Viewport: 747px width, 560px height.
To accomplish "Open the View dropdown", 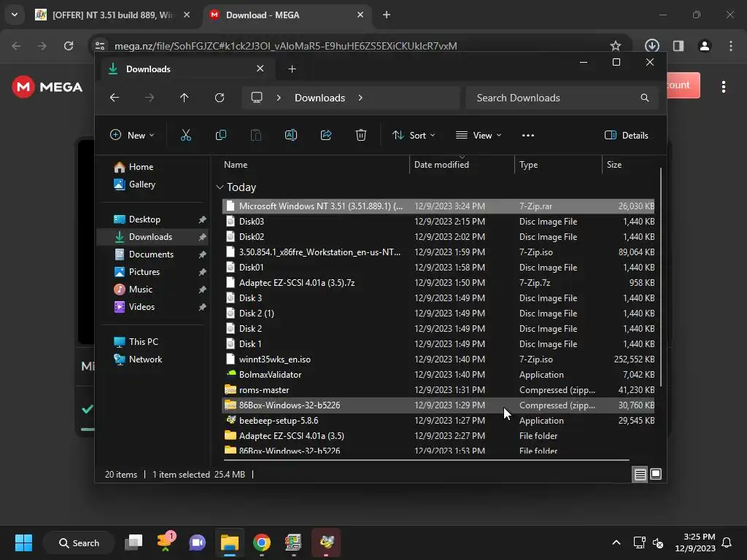I will (479, 135).
